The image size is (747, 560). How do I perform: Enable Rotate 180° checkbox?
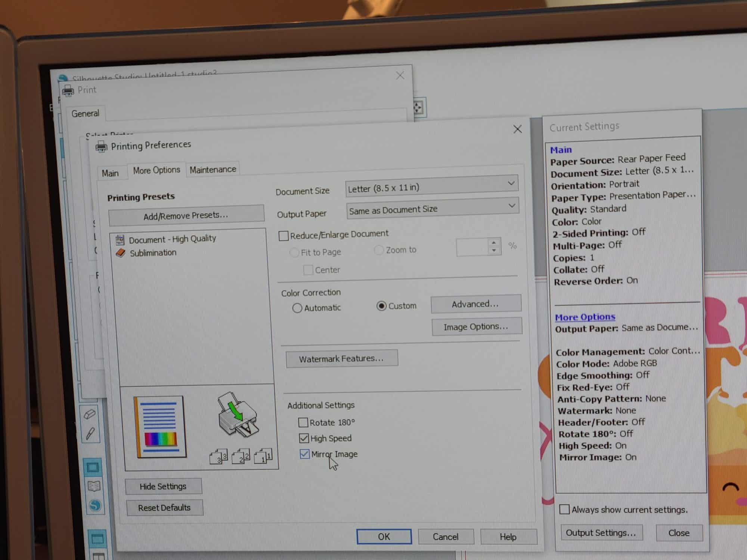tap(303, 423)
